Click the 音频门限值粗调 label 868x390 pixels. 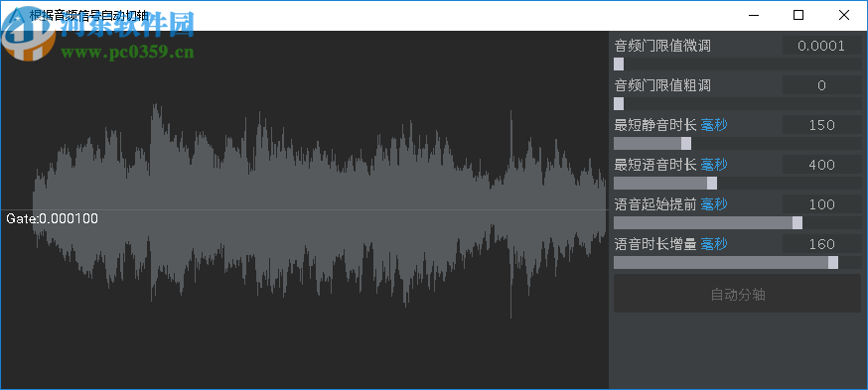pos(662,85)
